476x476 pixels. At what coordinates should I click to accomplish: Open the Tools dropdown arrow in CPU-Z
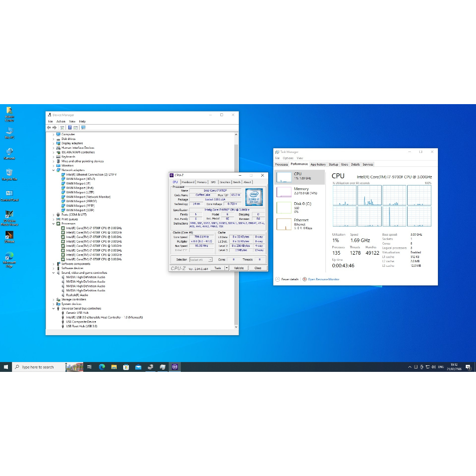pyautogui.click(x=227, y=268)
